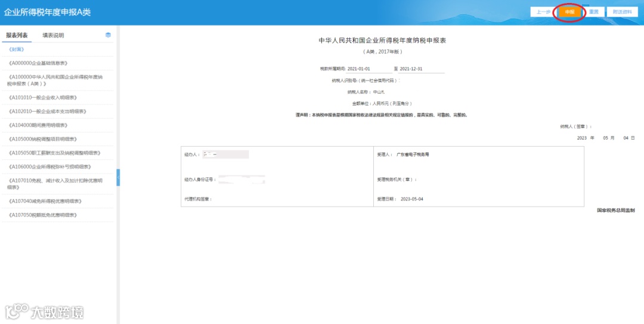The width and height of the screenshot is (644, 324).
Task: Click the 国家税务总局监制 text
Action: [615, 210]
